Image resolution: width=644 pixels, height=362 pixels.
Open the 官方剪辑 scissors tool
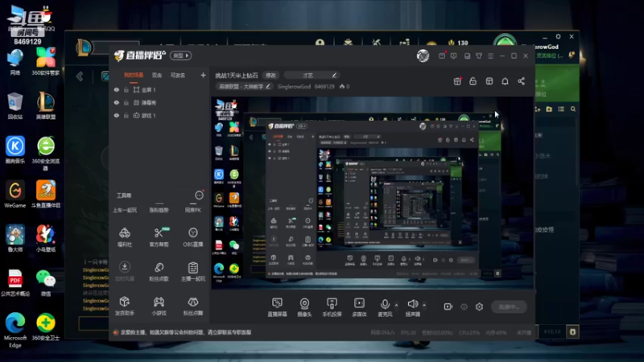[159, 237]
